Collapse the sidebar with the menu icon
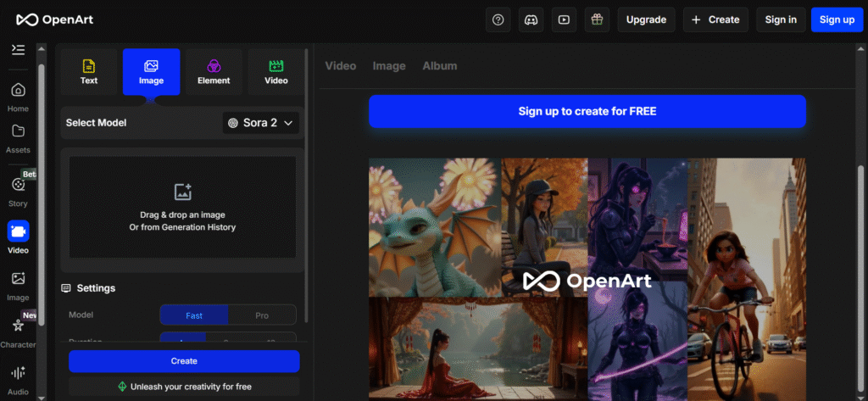This screenshot has height=401, width=868. point(18,50)
